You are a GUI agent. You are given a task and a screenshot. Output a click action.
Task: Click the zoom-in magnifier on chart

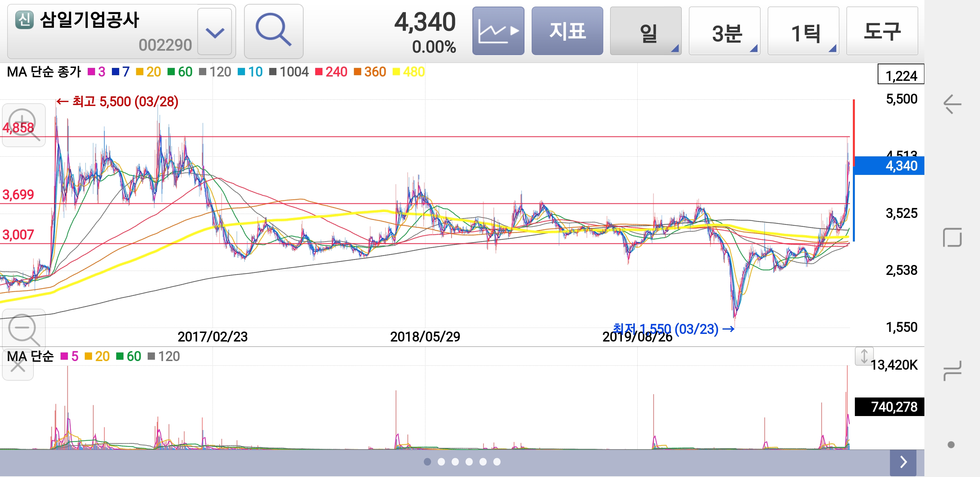click(24, 125)
